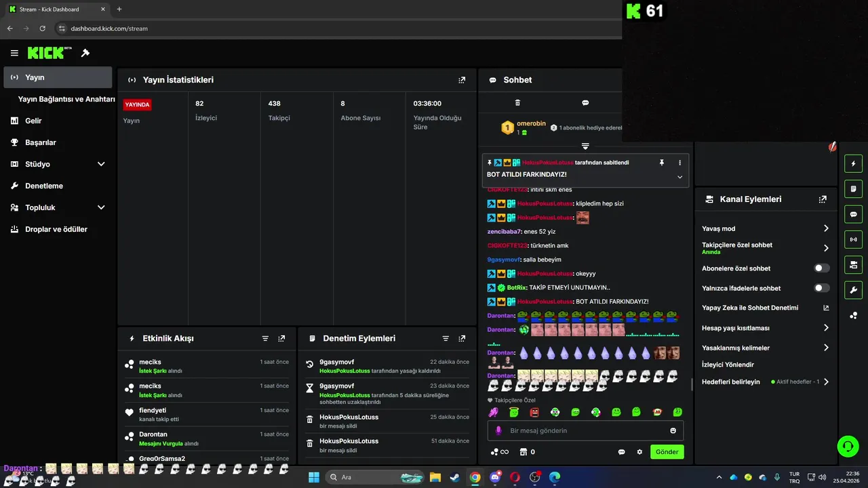Toggle Yalnızca ifadelerle sohbet switch
Screen dimensions: 868x488
pos(822,288)
